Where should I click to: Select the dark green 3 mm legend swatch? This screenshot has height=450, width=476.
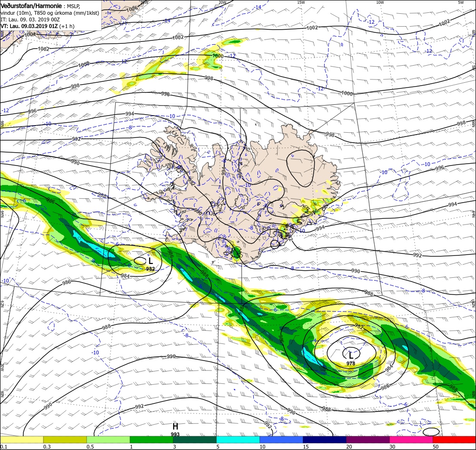[x=195, y=440]
